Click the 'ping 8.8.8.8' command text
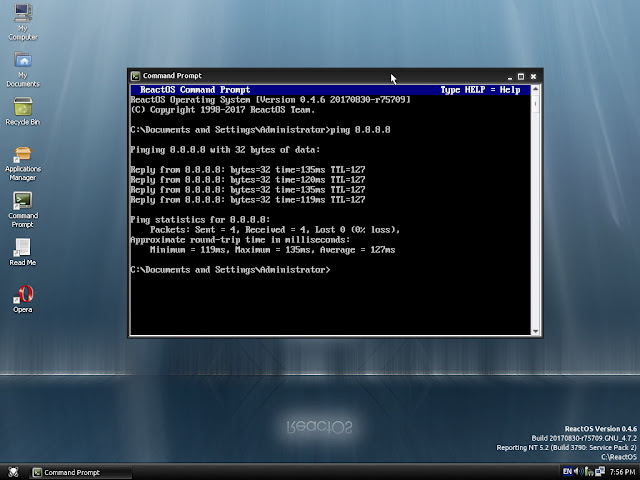The width and height of the screenshot is (640, 480). coord(360,130)
